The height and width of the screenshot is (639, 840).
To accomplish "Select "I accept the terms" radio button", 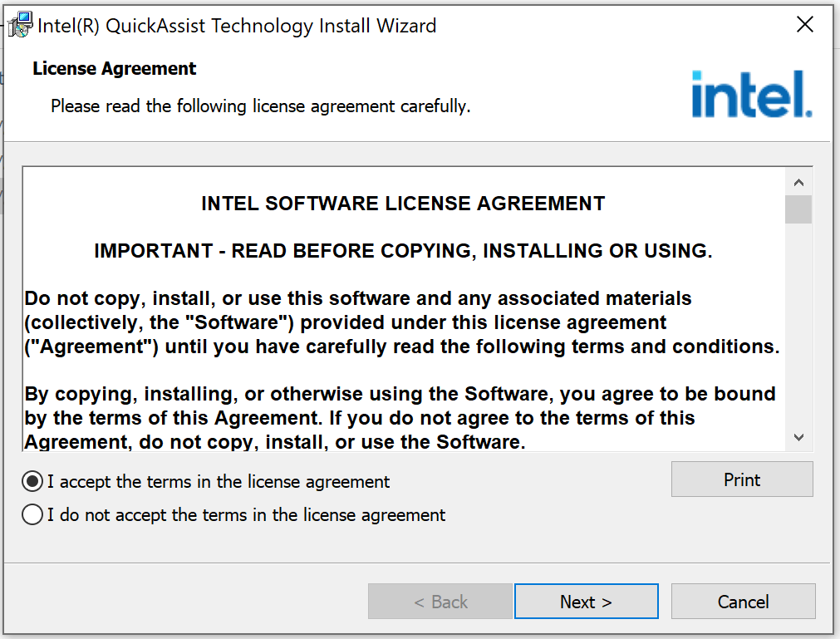I will [32, 482].
